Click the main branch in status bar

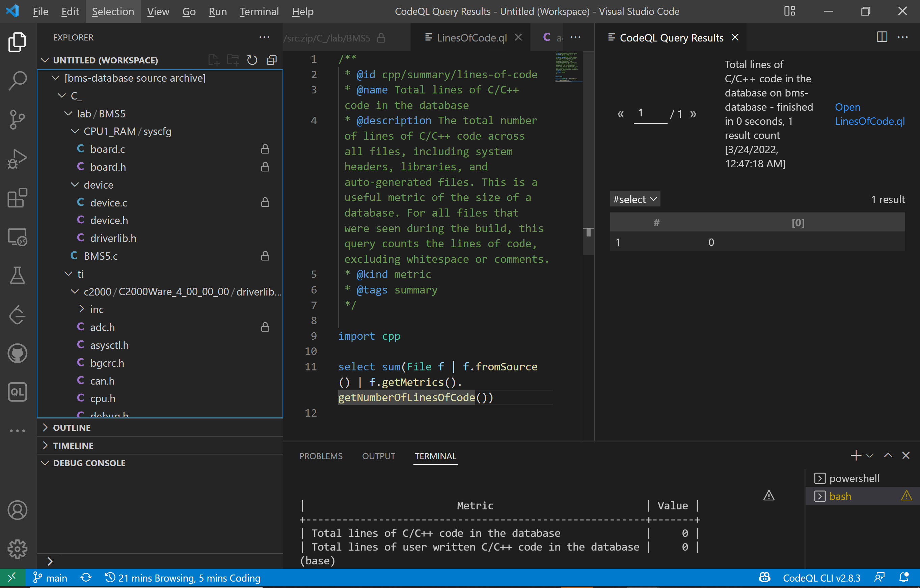pos(50,578)
